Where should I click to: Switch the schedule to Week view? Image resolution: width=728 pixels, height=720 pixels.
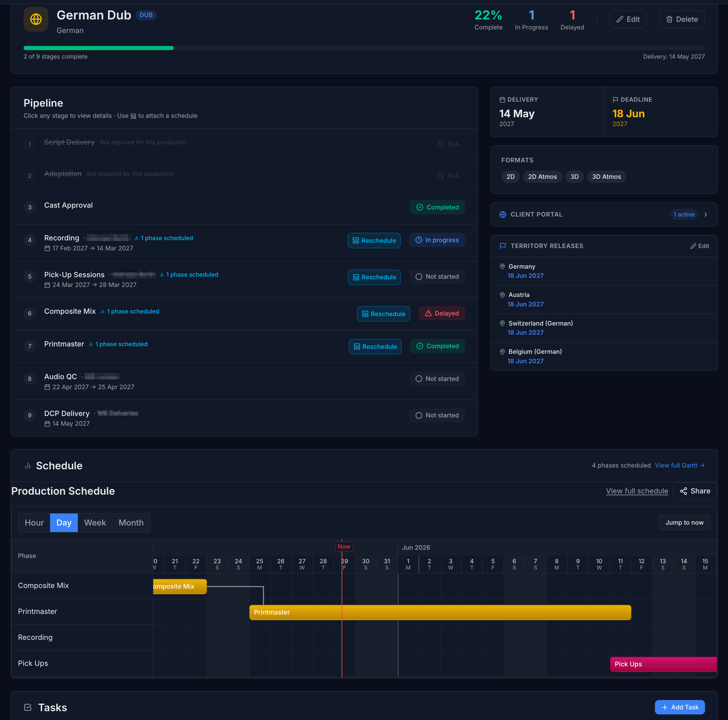95,523
